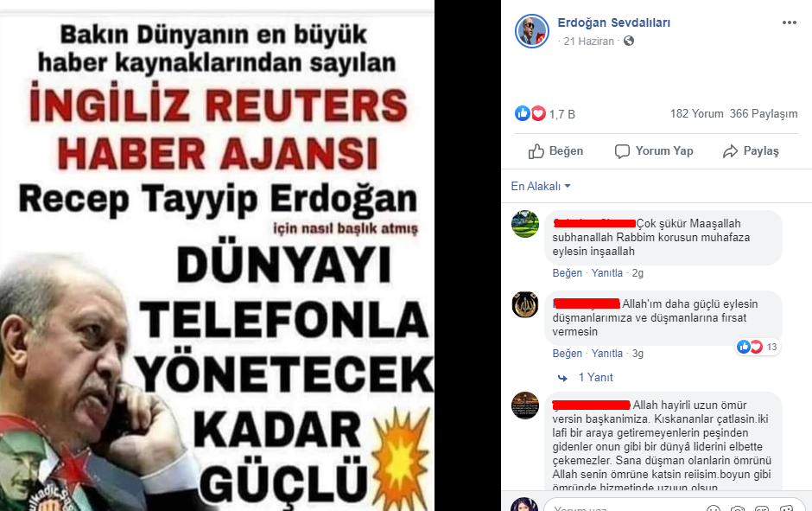Click the share arrow Paylaş icon
This screenshot has height=511, width=812.
tap(730, 151)
